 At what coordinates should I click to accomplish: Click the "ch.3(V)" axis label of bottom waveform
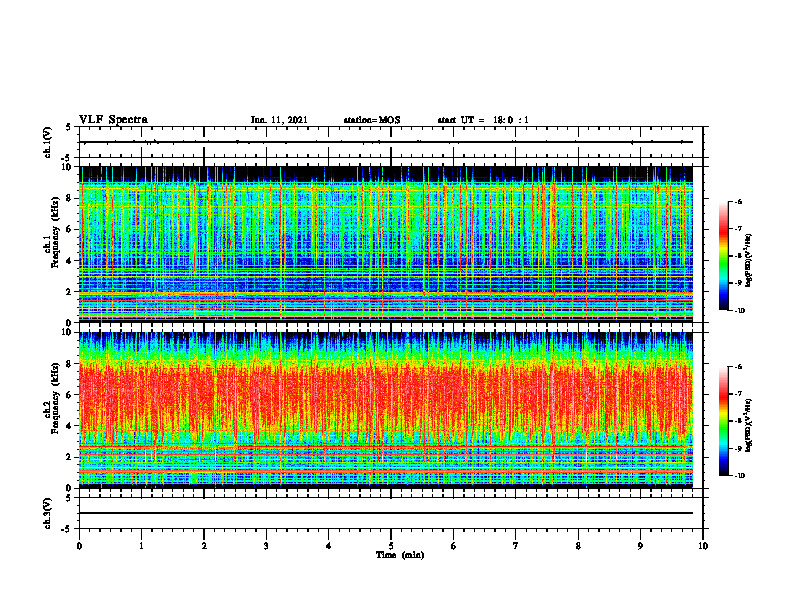coord(48,513)
